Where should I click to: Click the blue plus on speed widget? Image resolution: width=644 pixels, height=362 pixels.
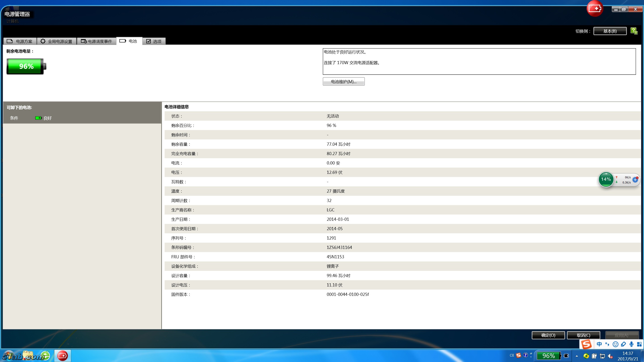635,180
